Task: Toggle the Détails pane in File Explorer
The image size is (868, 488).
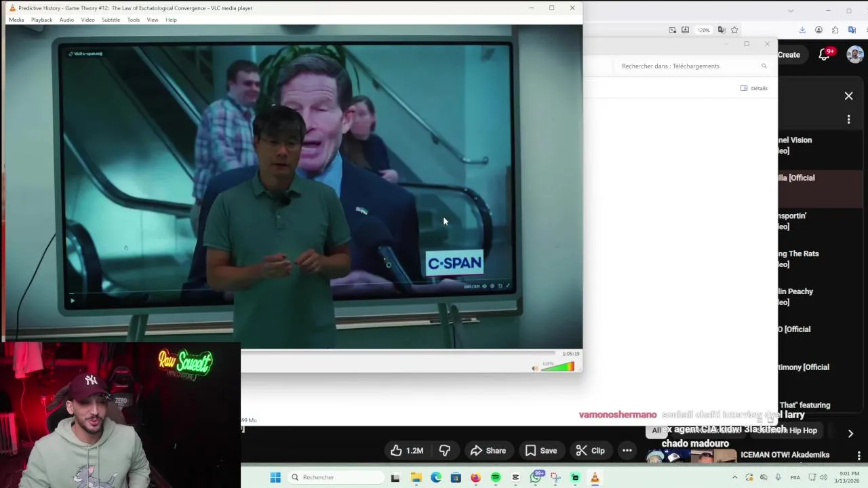Action: [x=754, y=88]
